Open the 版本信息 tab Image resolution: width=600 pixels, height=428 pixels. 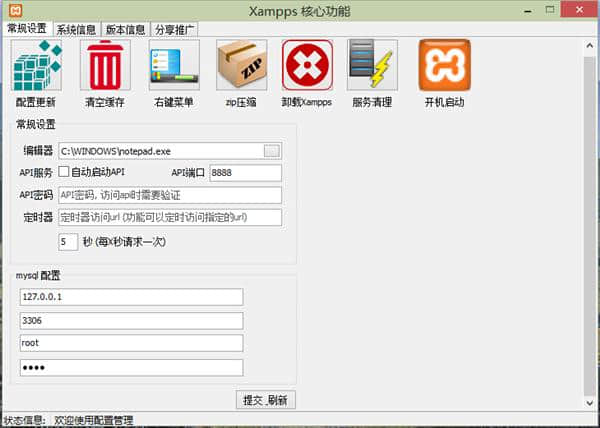(x=125, y=29)
